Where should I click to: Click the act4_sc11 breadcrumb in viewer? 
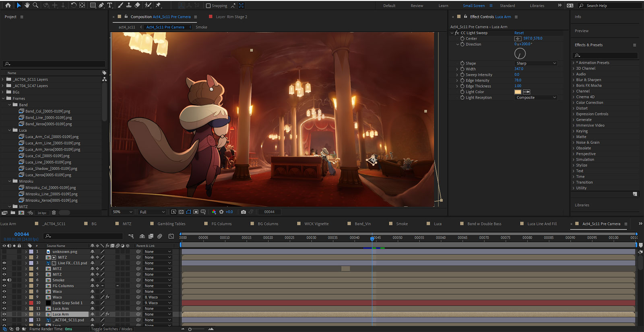tap(127, 27)
